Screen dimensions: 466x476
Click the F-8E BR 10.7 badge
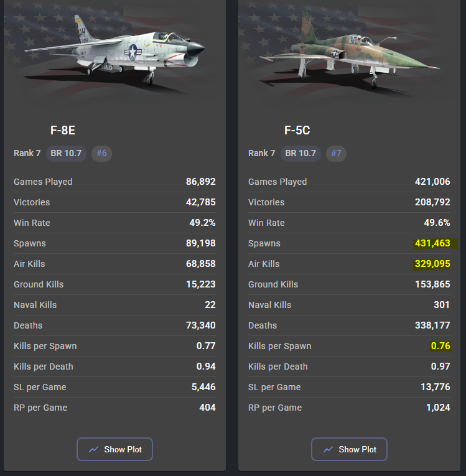(66, 153)
